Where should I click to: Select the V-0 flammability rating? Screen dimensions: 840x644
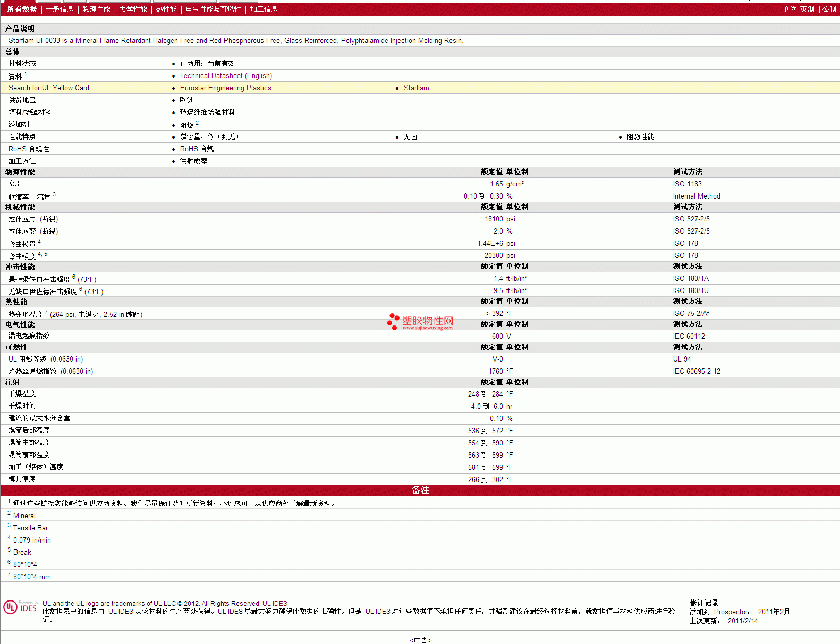(498, 359)
